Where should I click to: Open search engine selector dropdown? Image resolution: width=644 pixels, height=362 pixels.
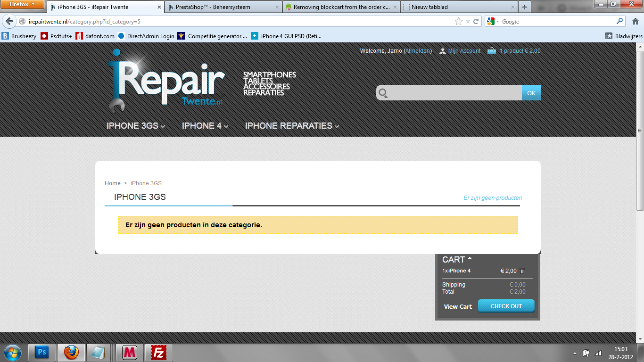coord(492,21)
